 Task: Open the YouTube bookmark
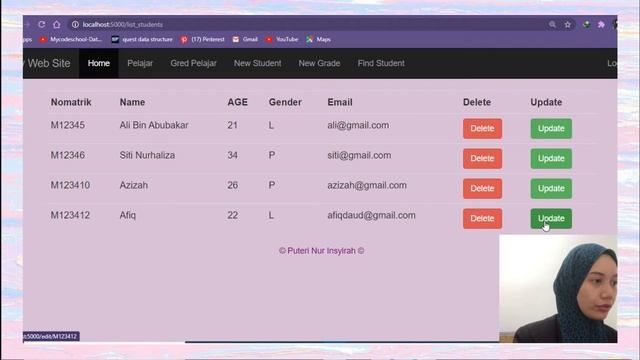pyautogui.click(x=282, y=40)
